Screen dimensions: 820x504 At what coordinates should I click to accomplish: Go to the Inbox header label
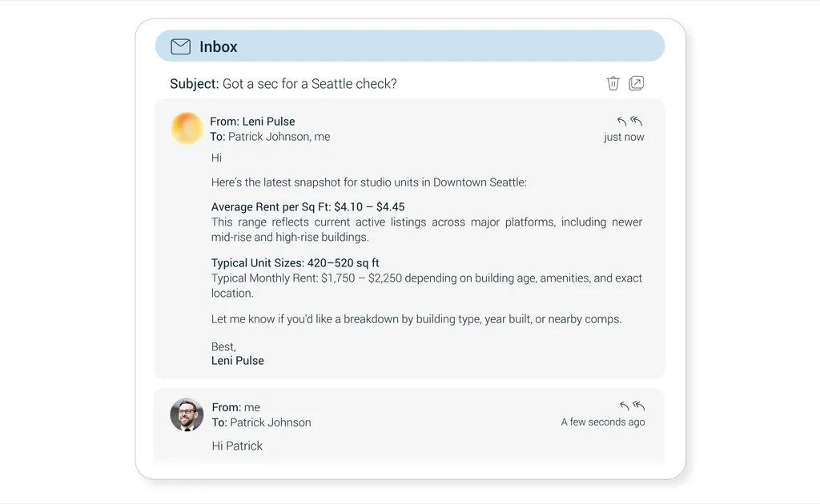click(219, 46)
